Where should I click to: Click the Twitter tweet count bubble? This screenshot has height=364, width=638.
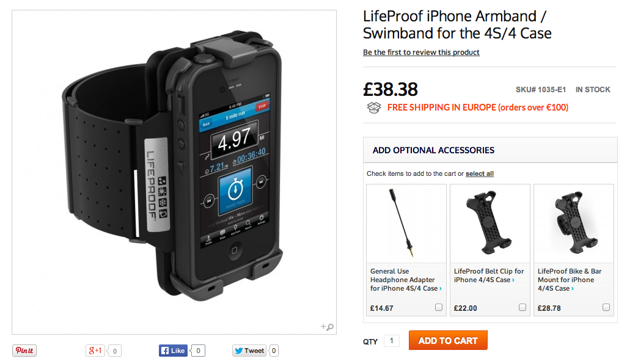click(274, 351)
